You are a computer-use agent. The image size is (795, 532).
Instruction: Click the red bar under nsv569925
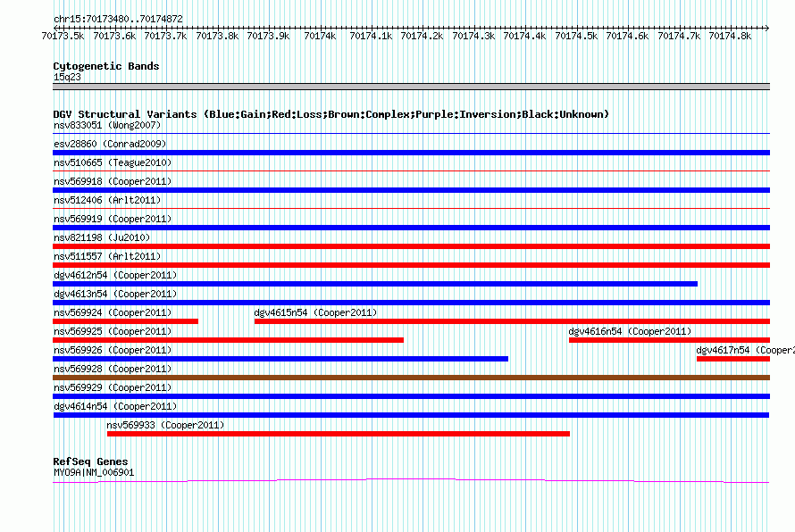[x=228, y=340]
